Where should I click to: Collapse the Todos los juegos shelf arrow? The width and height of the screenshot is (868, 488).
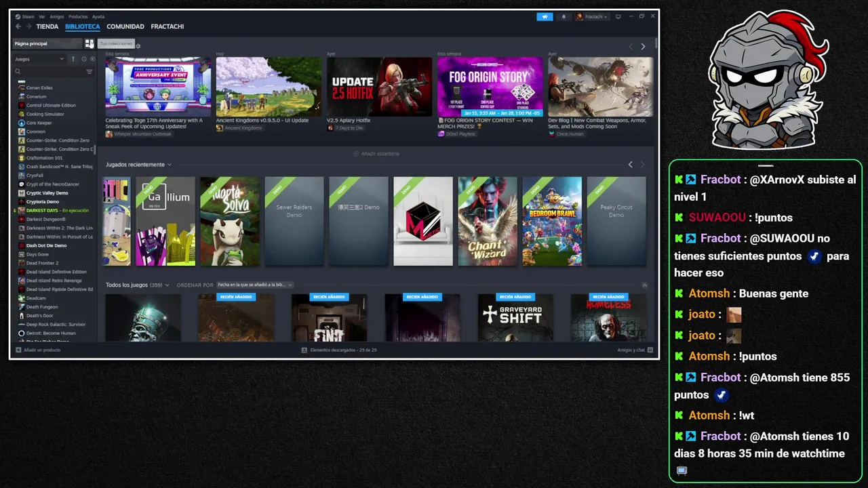click(644, 285)
